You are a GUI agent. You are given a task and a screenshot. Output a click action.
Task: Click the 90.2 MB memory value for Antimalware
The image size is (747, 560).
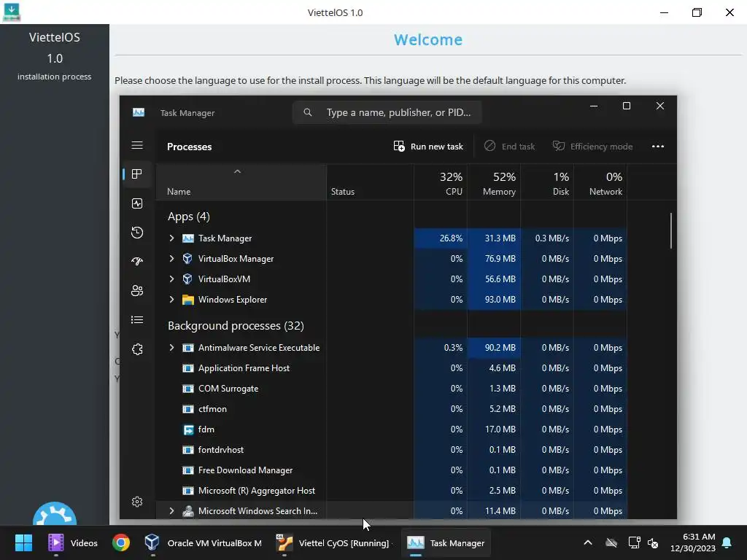pyautogui.click(x=494, y=348)
